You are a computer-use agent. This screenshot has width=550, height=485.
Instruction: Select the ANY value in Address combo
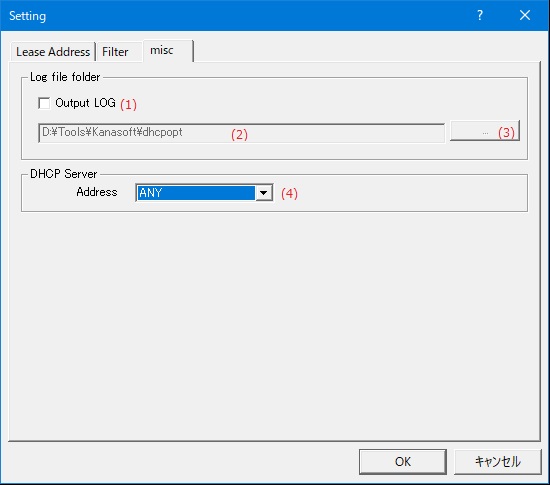point(196,193)
